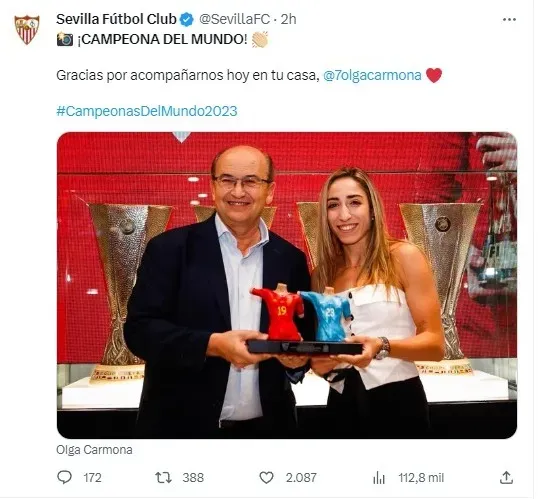538x499 pixels.
Task: Like the tweet with heart icon
Action: click(x=266, y=477)
